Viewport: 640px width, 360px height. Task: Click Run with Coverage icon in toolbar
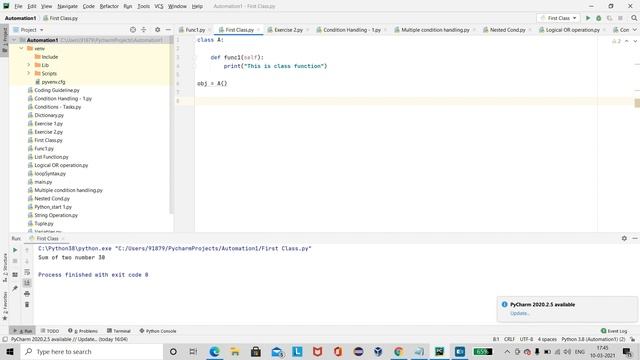point(609,18)
